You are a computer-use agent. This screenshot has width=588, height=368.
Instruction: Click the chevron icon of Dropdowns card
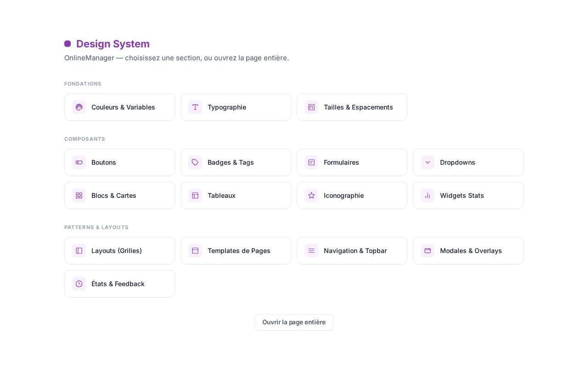428,162
